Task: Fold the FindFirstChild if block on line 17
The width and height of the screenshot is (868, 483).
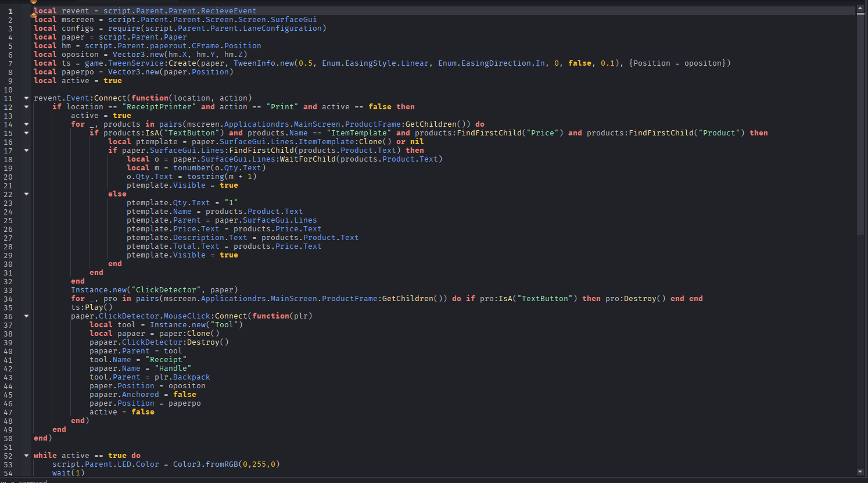Action: 26,151
